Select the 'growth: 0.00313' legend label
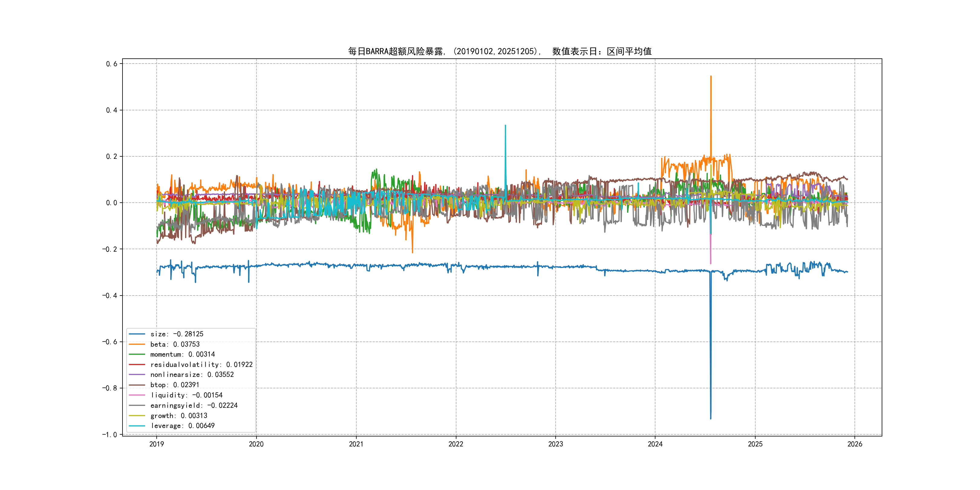The height and width of the screenshot is (490, 980). point(179,416)
